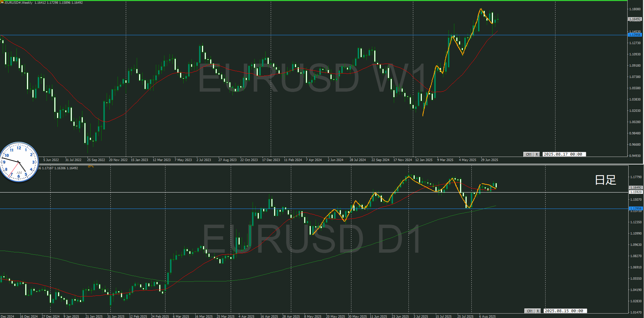Click daily chart current price label 1.16492
Viewport: 644px width, 318px height.
pos(636,188)
